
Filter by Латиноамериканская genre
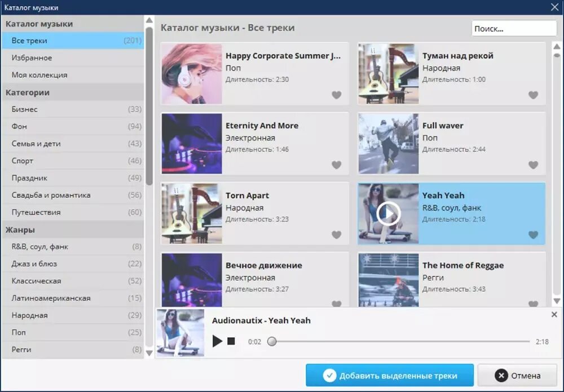point(73,298)
